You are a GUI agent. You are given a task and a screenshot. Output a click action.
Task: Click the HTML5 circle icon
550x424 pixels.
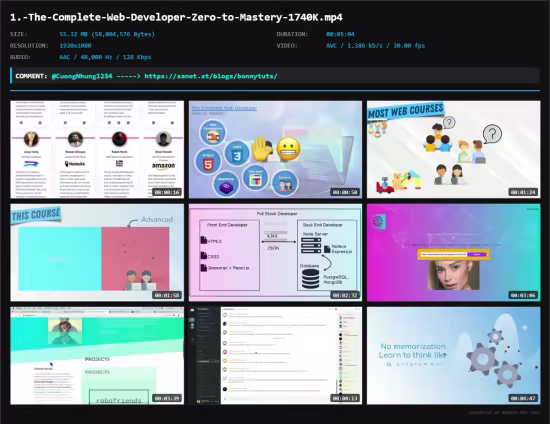208,162
